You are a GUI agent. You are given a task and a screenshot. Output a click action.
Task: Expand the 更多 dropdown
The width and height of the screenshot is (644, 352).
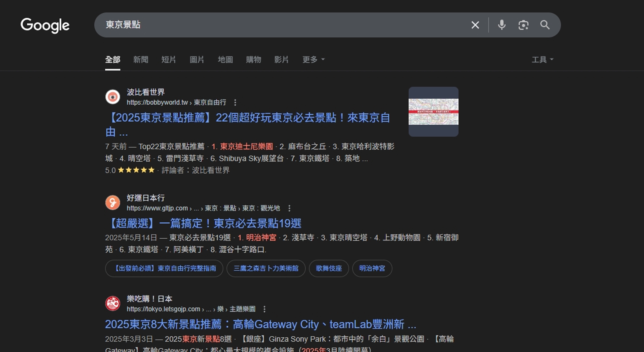pos(313,60)
